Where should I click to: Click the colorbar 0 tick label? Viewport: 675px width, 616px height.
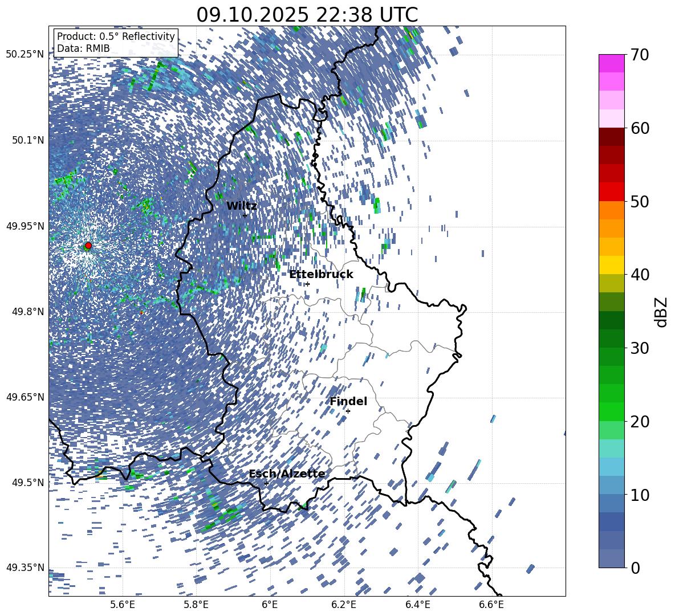[635, 568]
